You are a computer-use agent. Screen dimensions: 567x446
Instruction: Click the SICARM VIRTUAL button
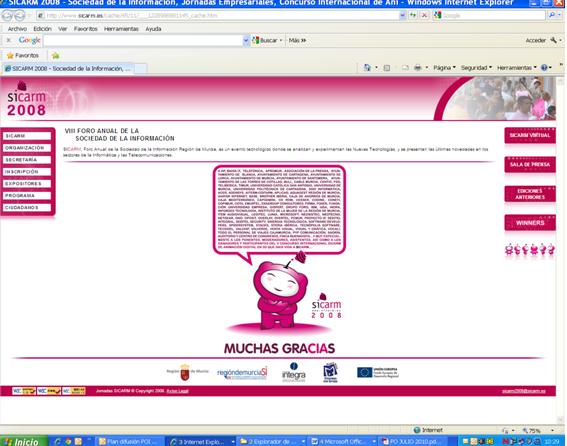click(x=530, y=135)
